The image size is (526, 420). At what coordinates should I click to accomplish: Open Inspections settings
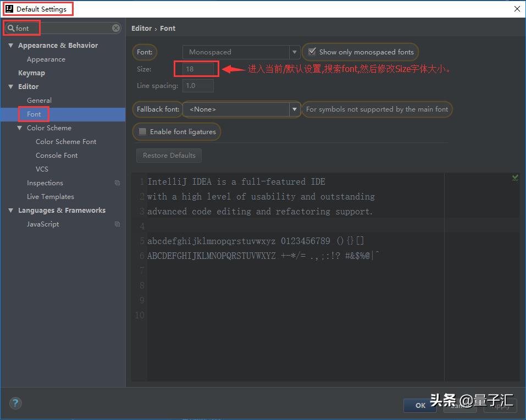tap(45, 183)
